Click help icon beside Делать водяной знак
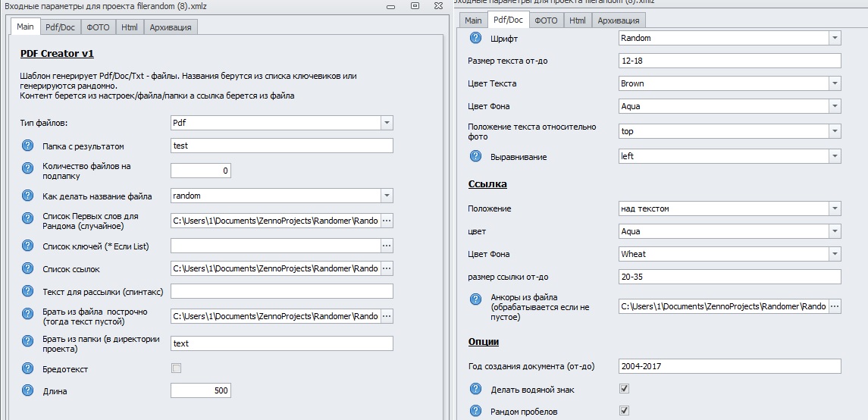 coord(476,390)
